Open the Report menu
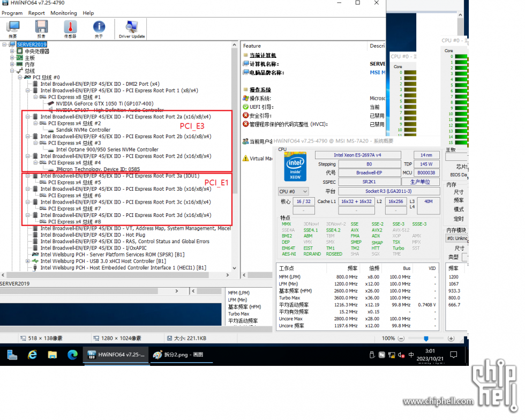This screenshot has height=420, width=525. (x=36, y=13)
